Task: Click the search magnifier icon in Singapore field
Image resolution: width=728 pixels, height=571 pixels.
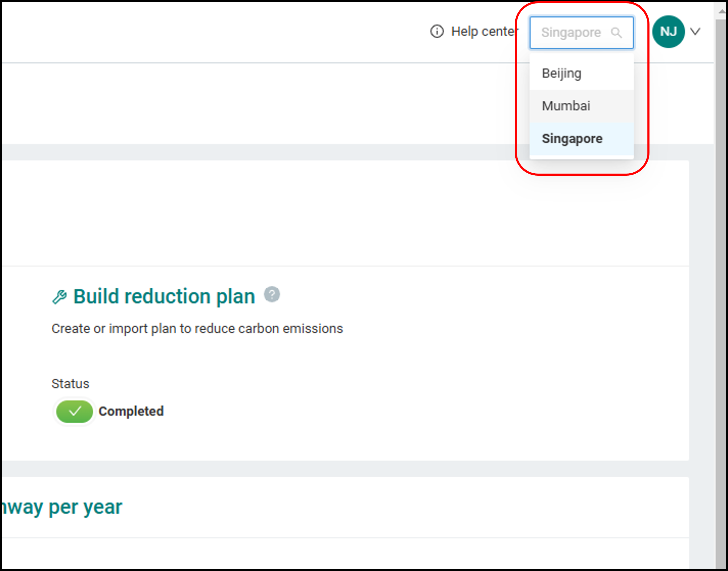Action: coord(616,33)
